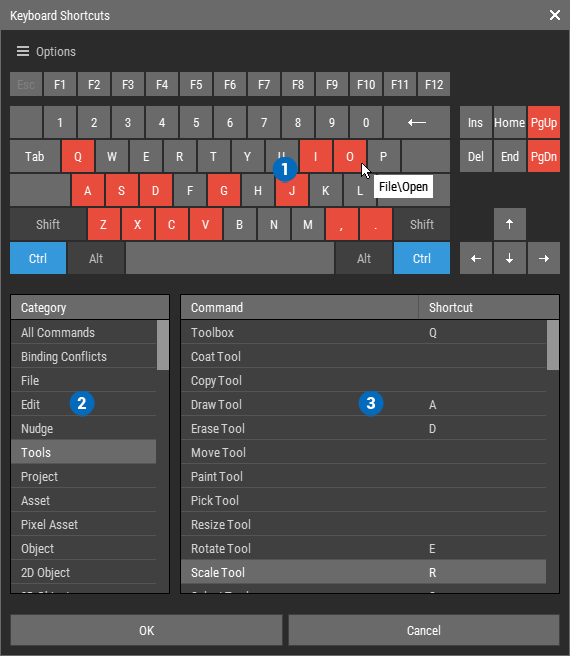This screenshot has height=656, width=570.
Task: Click the Shortcut column header
Action: pos(489,308)
